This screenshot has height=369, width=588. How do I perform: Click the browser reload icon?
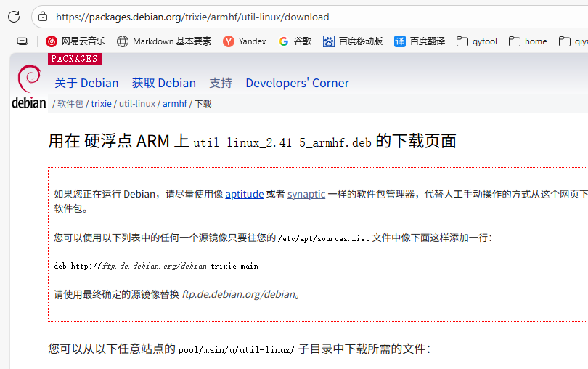click(x=14, y=17)
